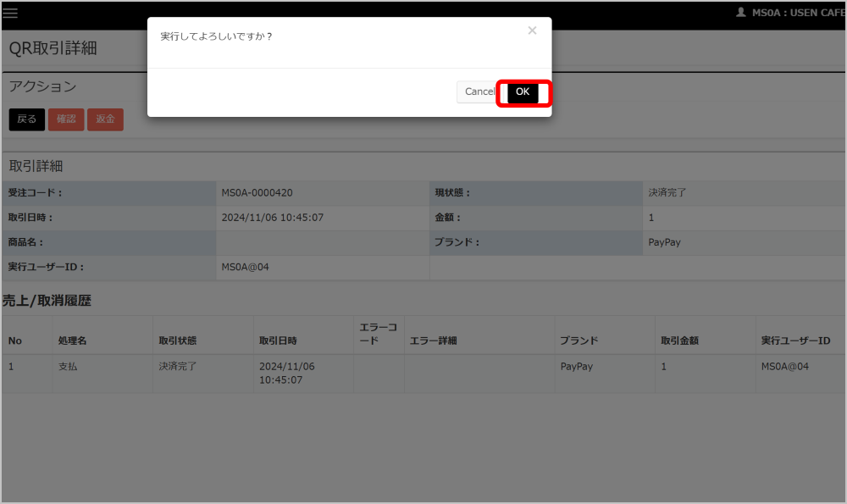
Task: Click the 処理名 column header
Action: pos(73,341)
